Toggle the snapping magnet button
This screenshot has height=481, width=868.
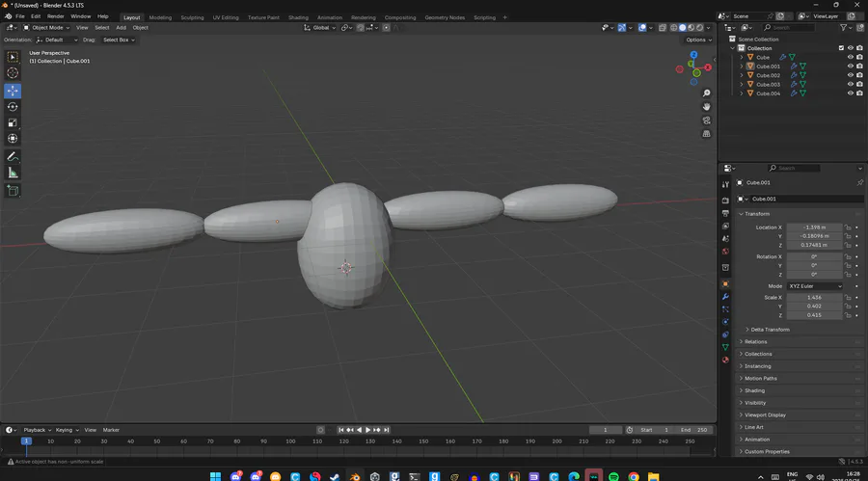(361, 28)
